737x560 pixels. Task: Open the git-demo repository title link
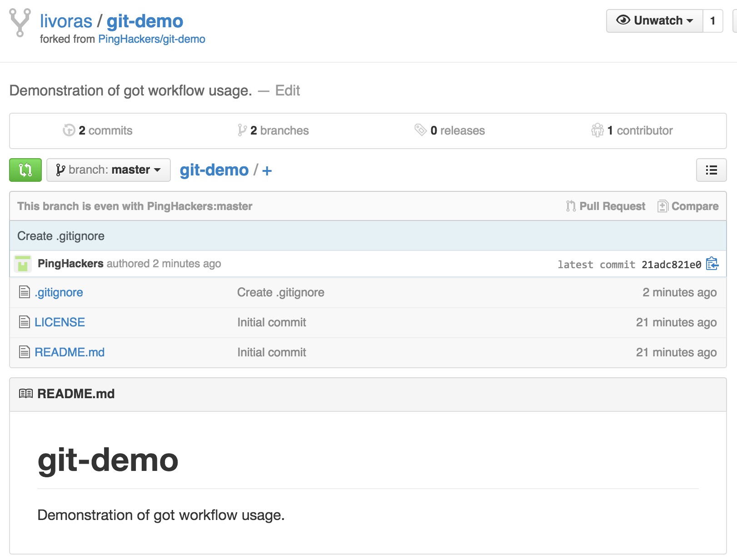click(x=145, y=21)
